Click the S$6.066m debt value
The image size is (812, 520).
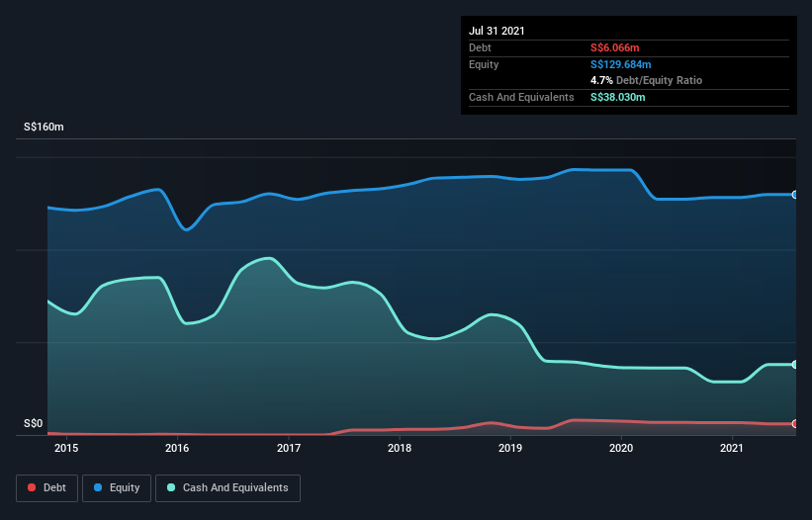point(615,47)
